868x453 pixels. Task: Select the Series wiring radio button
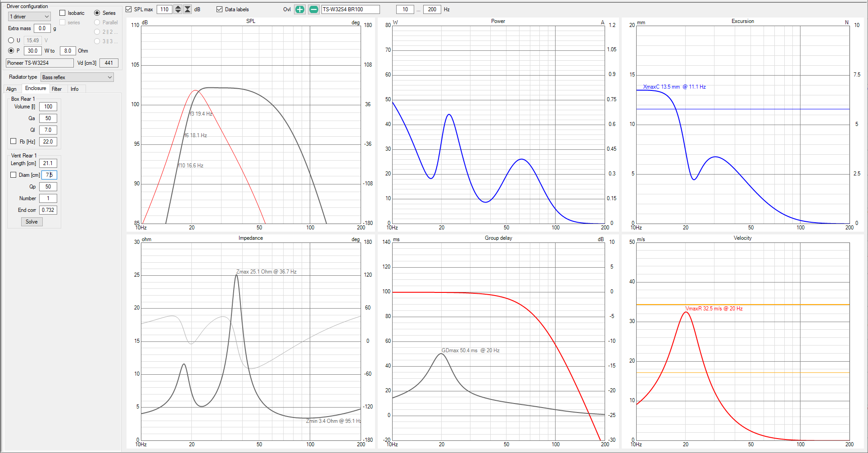pyautogui.click(x=97, y=13)
